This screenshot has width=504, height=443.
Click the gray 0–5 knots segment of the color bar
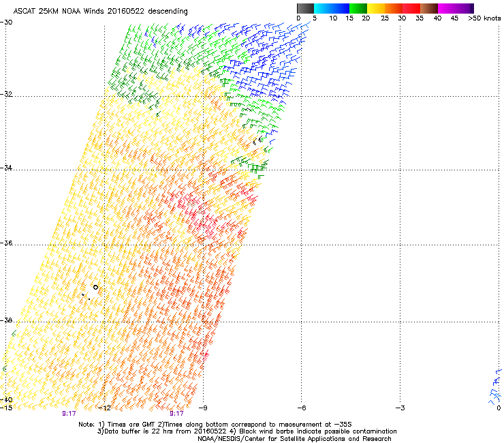tap(305, 8)
